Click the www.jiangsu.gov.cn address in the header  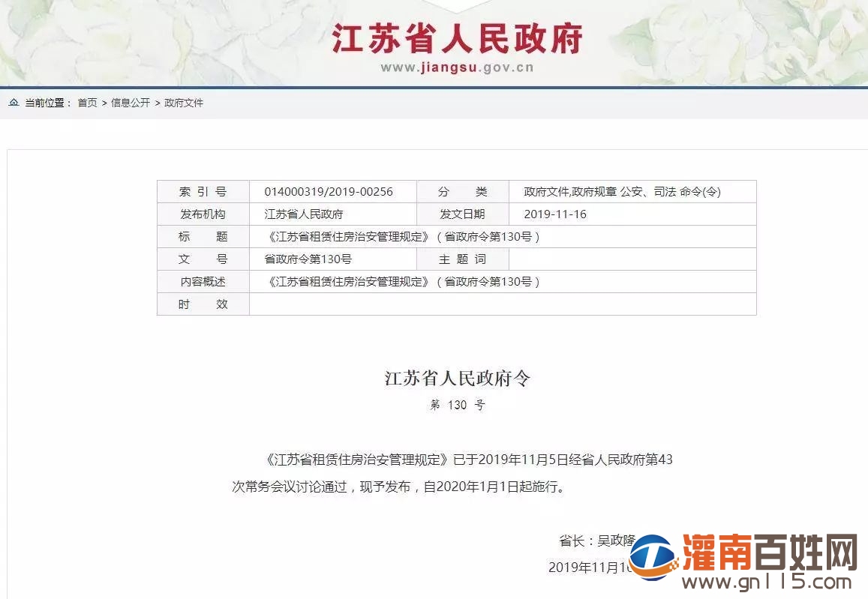click(x=457, y=67)
